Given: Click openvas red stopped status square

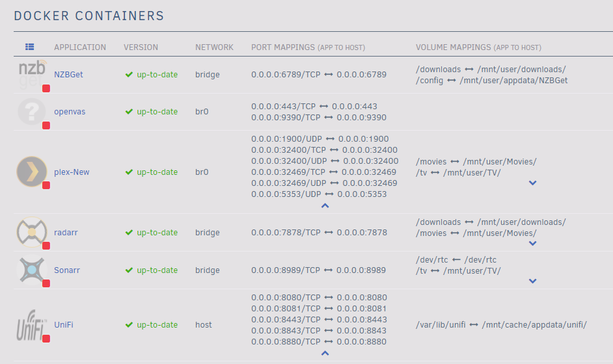Looking at the screenshot, I should (x=46, y=125).
